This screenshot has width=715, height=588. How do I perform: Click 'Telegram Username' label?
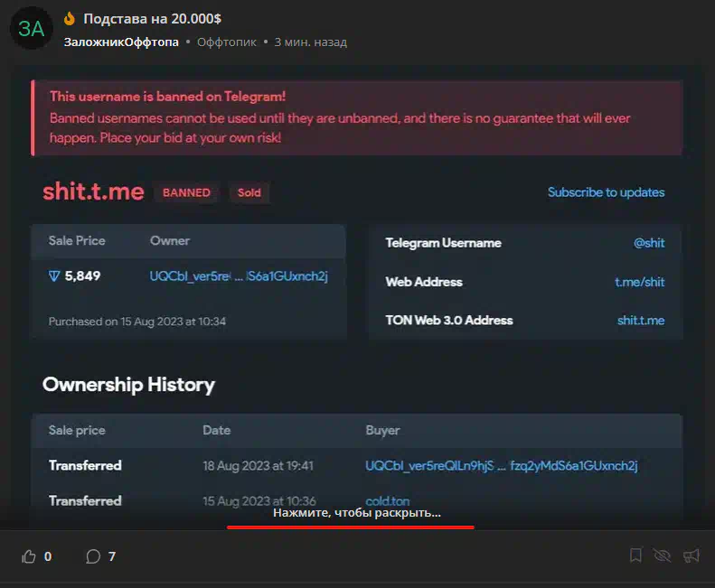pos(443,243)
